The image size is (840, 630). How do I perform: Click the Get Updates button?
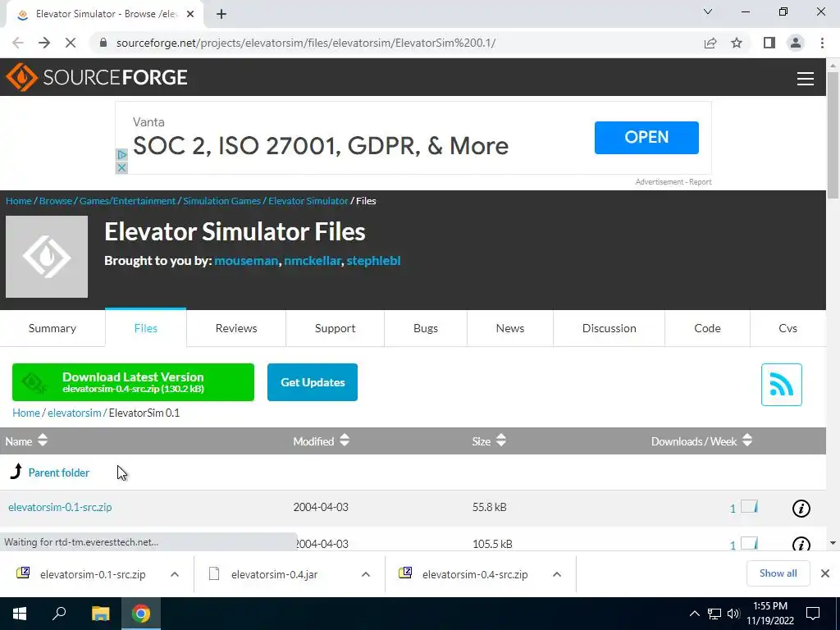313,382
